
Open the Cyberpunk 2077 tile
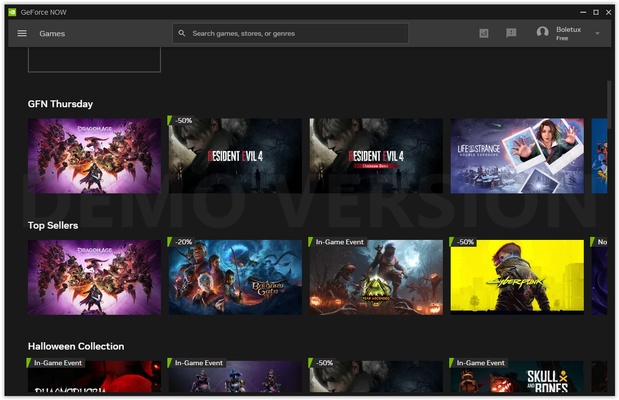[x=517, y=277]
